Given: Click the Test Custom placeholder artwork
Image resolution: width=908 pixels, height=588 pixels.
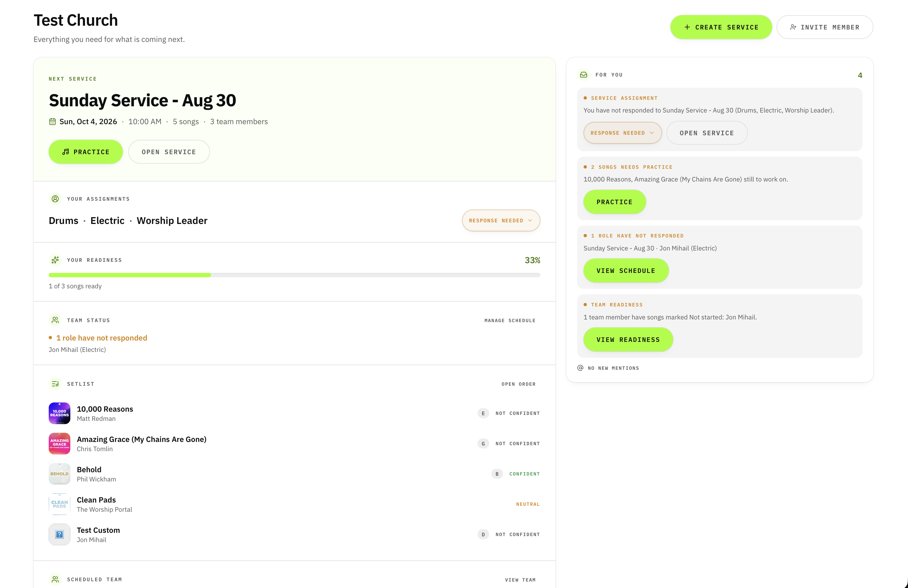Looking at the screenshot, I should coord(60,534).
